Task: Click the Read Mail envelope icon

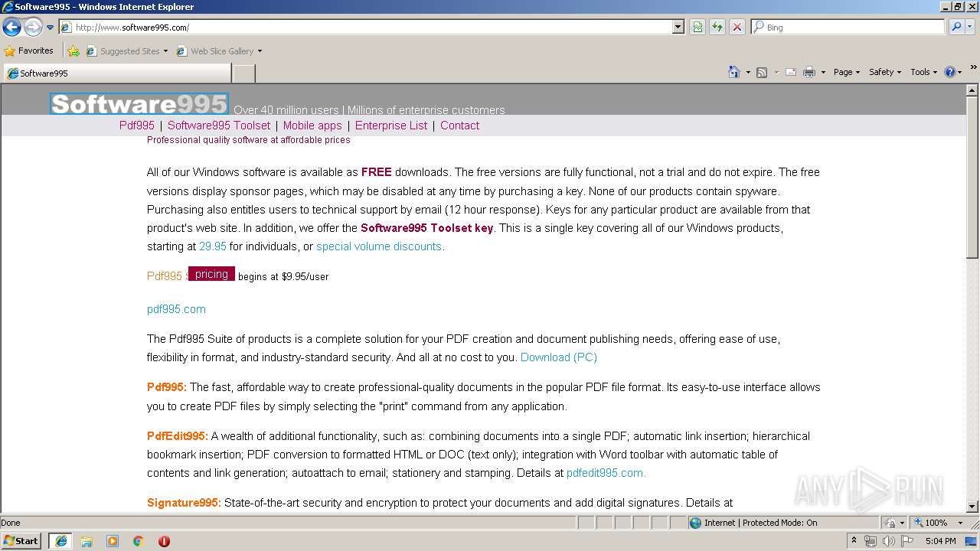Action: [x=791, y=72]
